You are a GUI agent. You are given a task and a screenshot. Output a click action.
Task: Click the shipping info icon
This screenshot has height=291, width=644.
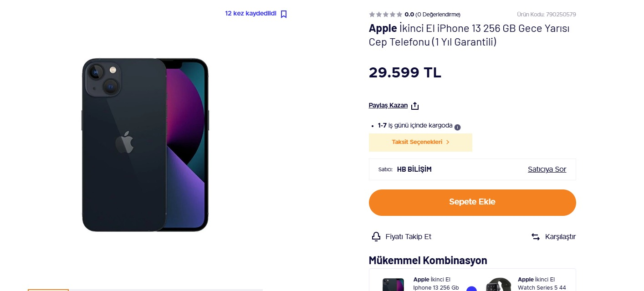[x=458, y=128]
